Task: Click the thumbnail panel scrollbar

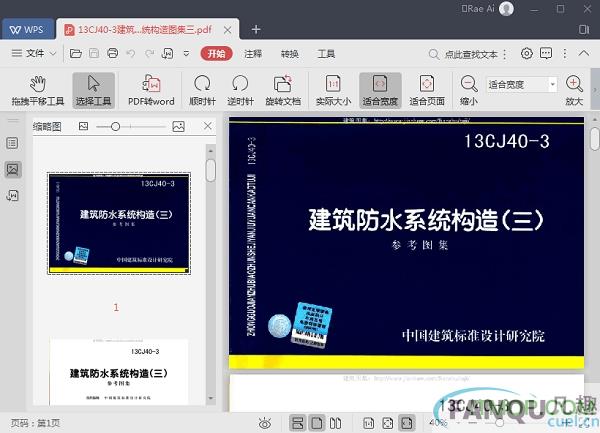Action: (x=210, y=170)
